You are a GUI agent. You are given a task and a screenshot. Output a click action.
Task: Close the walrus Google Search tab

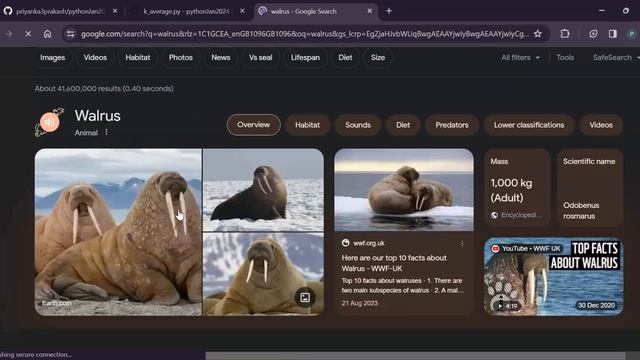point(370,11)
